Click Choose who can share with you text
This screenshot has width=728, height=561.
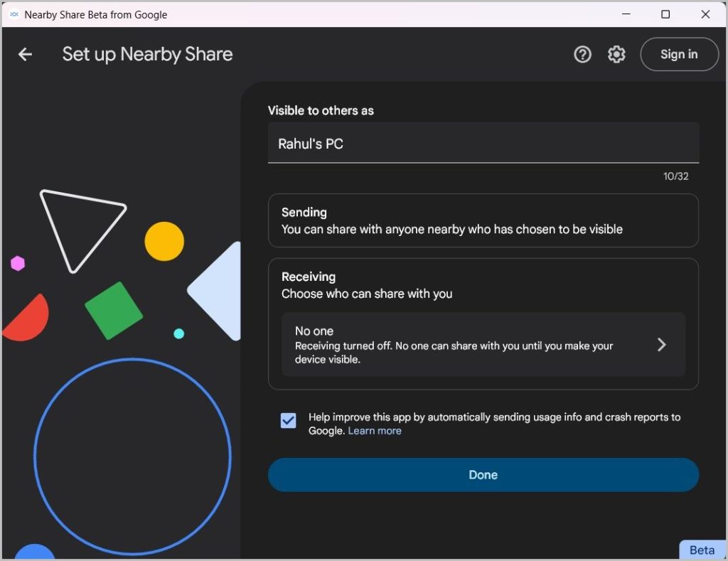tap(367, 294)
